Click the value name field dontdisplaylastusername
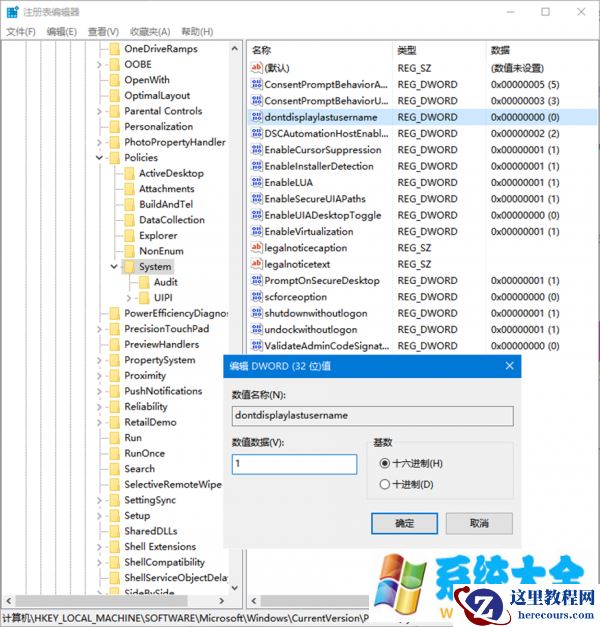Screen dimensions: 600x627 point(372,416)
